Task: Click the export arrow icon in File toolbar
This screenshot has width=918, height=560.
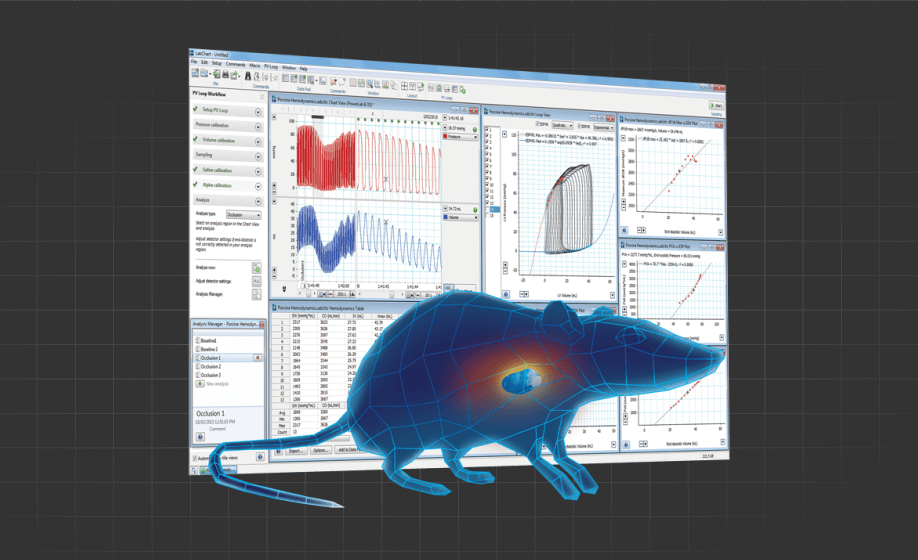Action: [x=234, y=75]
